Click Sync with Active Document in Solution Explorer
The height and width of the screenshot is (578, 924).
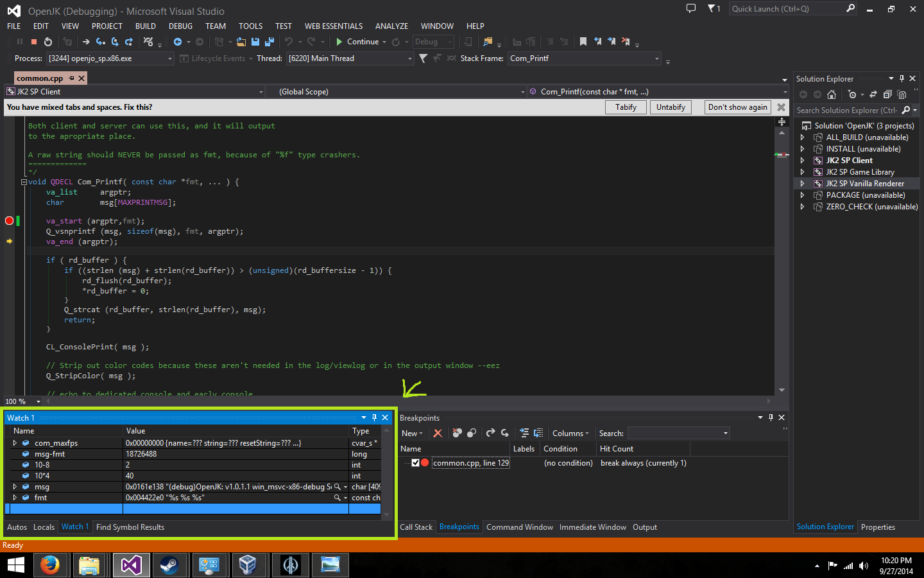873,94
